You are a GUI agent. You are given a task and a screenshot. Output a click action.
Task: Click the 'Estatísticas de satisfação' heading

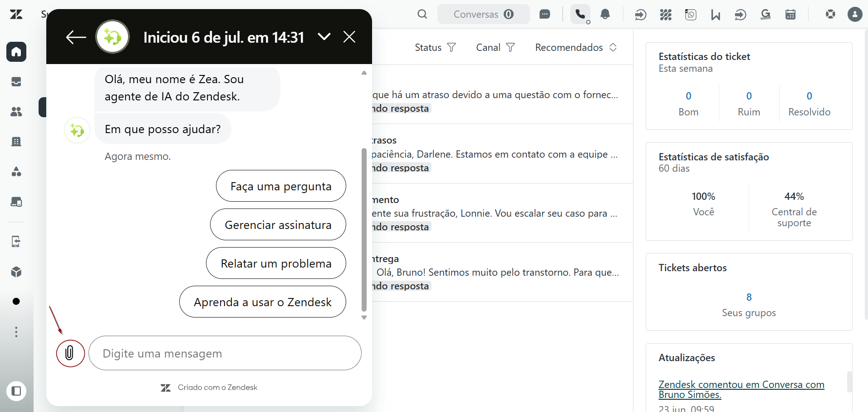tap(714, 157)
